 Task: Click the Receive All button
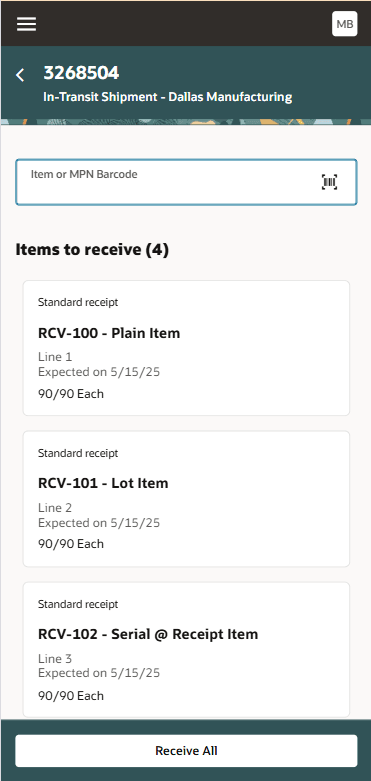(186, 751)
